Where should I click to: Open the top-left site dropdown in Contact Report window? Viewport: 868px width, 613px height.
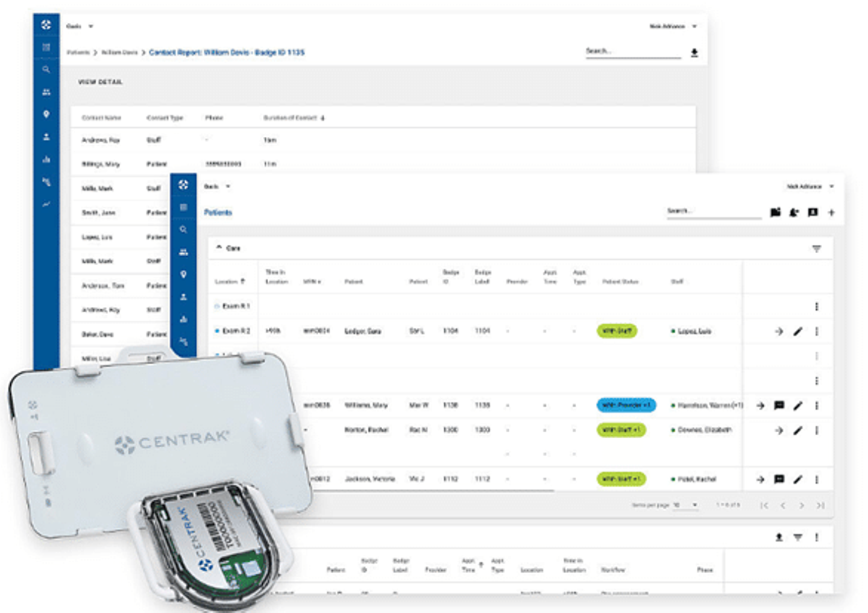(x=80, y=27)
